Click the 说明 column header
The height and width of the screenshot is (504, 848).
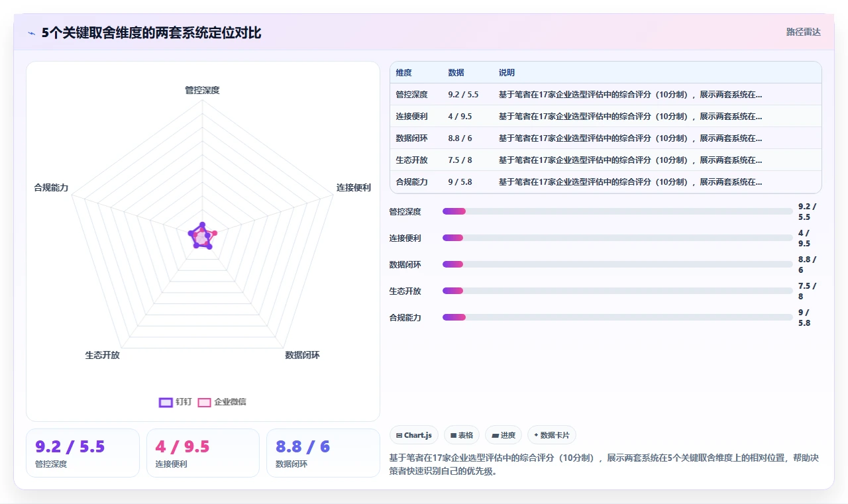(x=507, y=73)
